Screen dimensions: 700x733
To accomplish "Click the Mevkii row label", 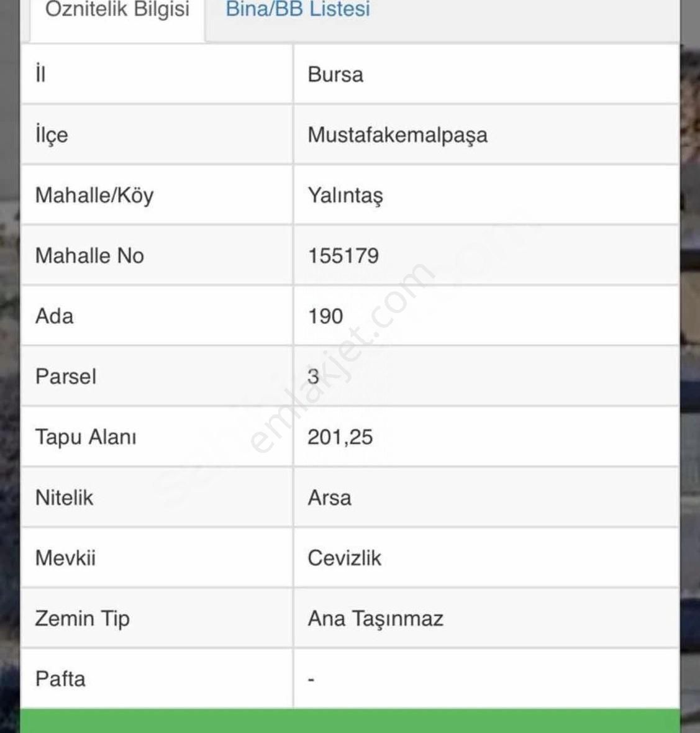I will point(65,558).
